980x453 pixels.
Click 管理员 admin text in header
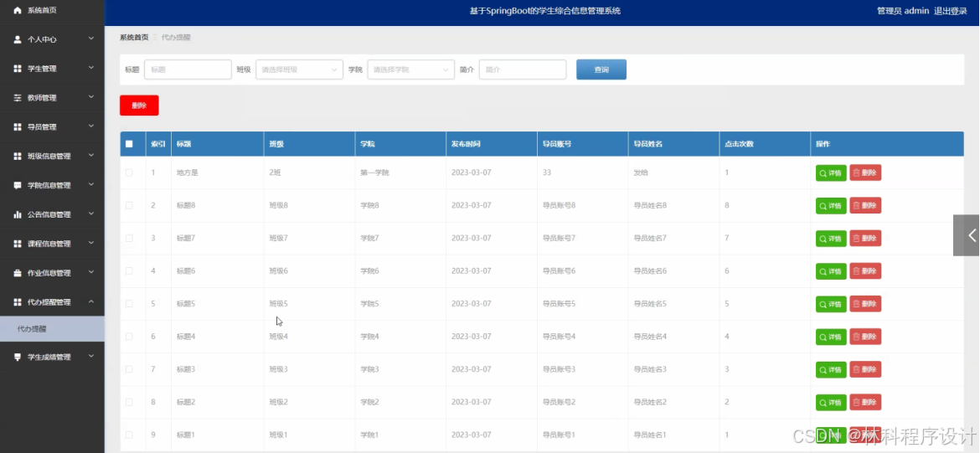pyautogui.click(x=902, y=11)
